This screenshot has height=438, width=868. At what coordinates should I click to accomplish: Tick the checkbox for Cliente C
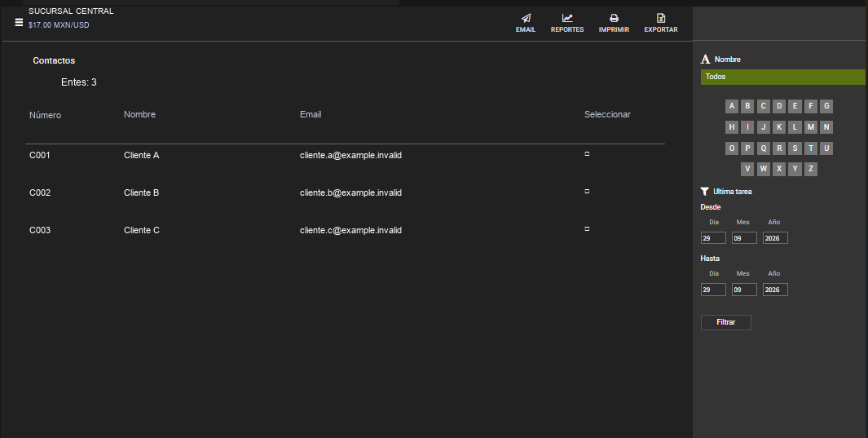(587, 228)
